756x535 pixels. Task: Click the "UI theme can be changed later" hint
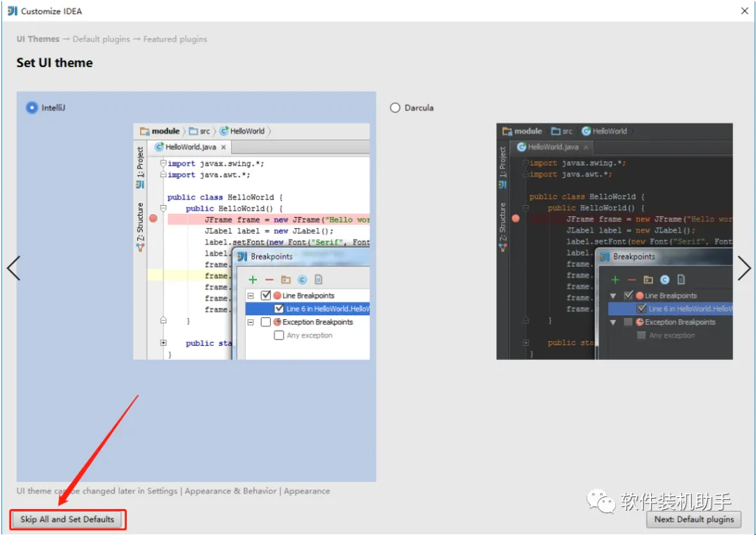pos(173,491)
